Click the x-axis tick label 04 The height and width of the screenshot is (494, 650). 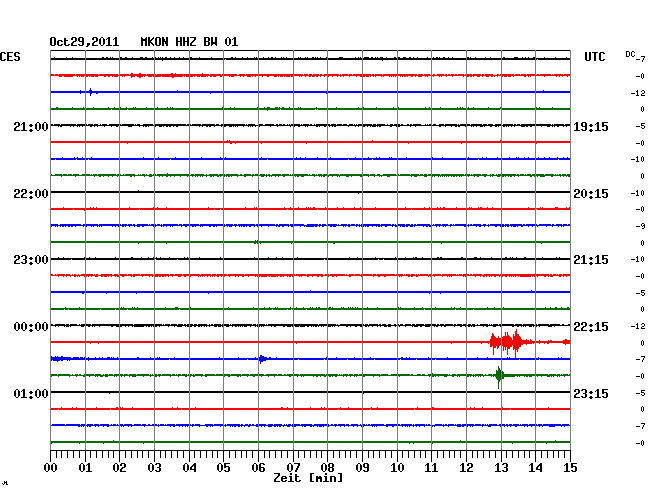(x=189, y=468)
